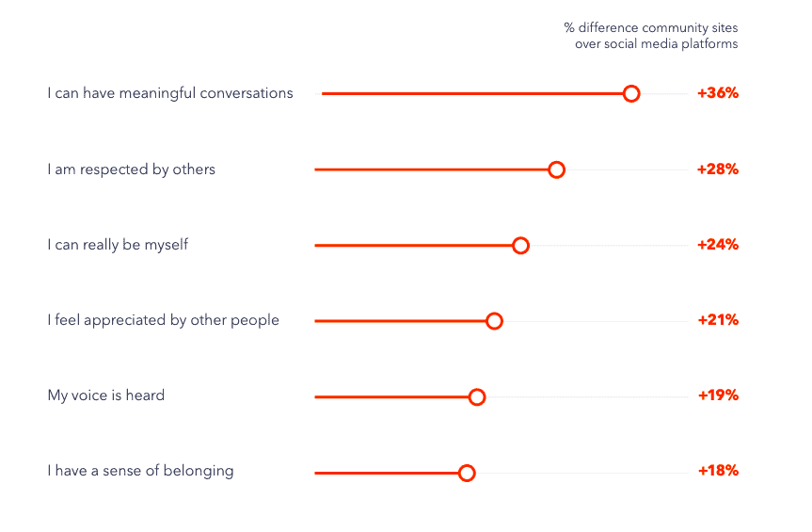Click the "% difference community sites" header text

[651, 28]
